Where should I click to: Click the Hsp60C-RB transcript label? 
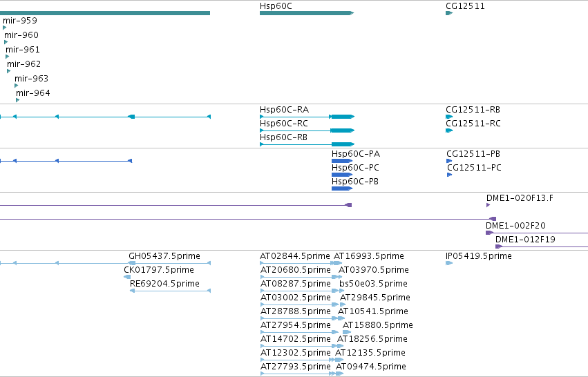click(x=283, y=137)
